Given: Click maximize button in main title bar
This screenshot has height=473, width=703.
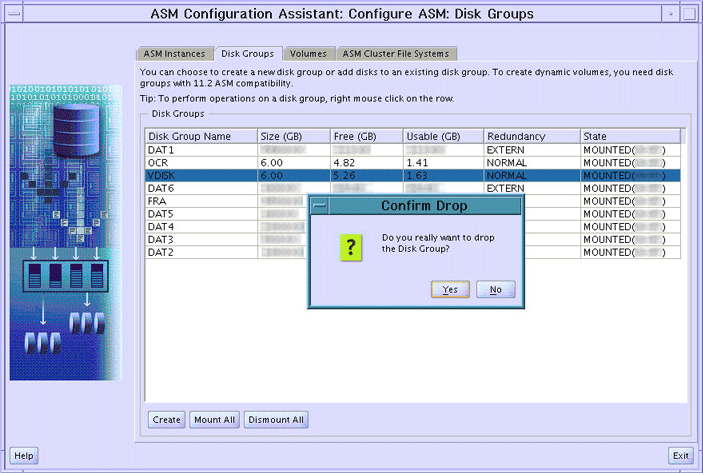Looking at the screenshot, I should pyautogui.click(x=690, y=14).
